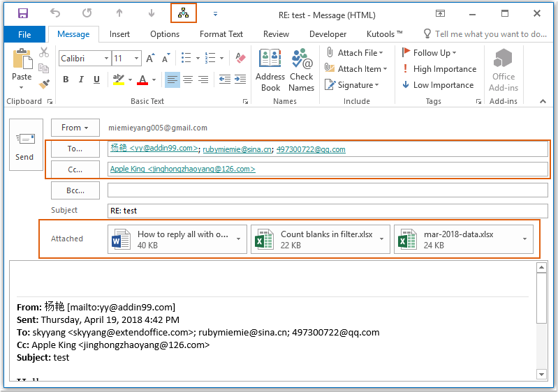
Task: Switch to the Options tab
Action: pyautogui.click(x=165, y=34)
